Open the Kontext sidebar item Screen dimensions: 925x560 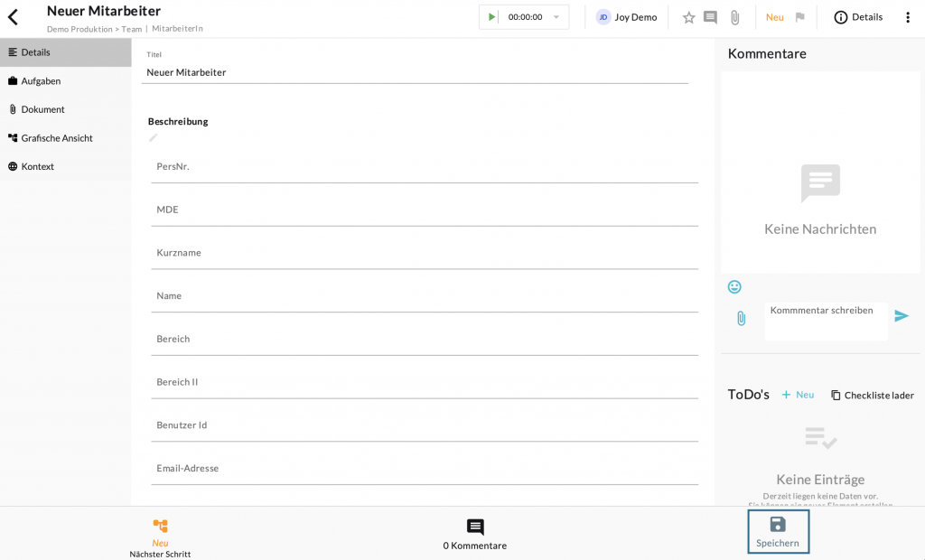37,167
